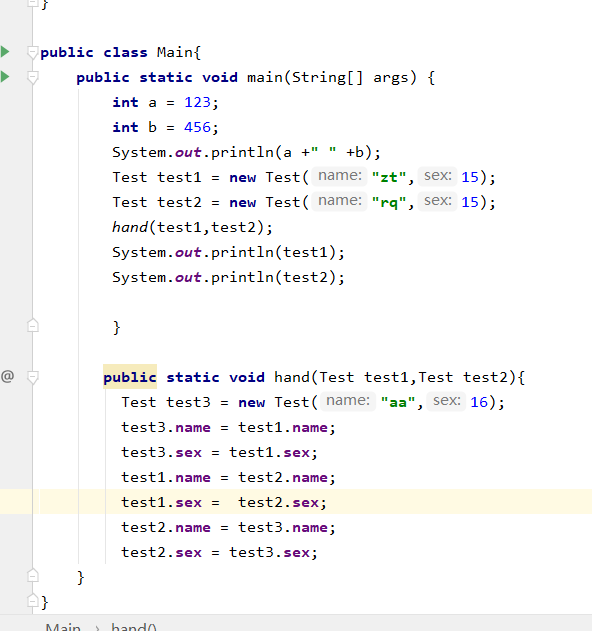Image resolution: width=592 pixels, height=631 pixels.
Task: Click the 'new' keyword on test1 line
Action: click(x=242, y=177)
